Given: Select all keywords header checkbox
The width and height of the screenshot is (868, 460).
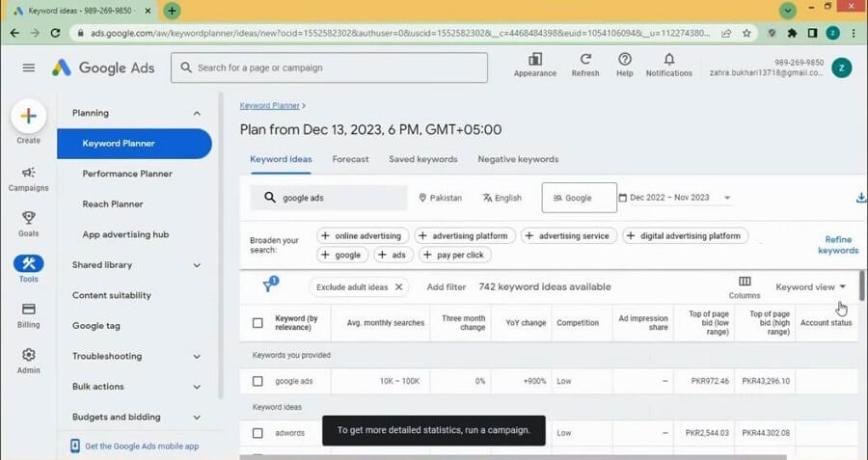Looking at the screenshot, I should pos(258,323).
